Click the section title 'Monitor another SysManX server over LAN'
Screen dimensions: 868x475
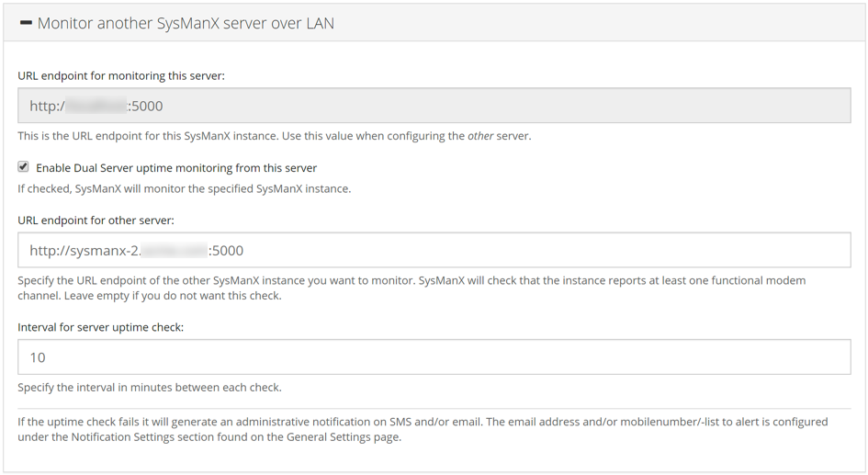click(x=186, y=23)
